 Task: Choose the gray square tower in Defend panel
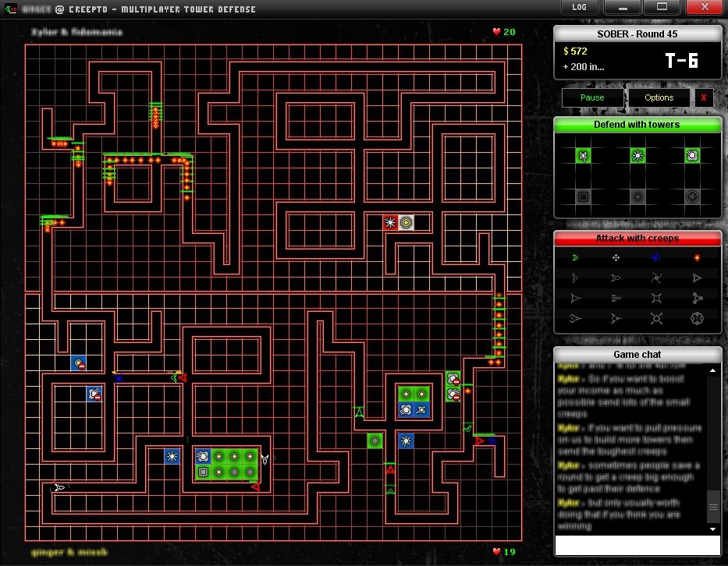[x=583, y=196]
